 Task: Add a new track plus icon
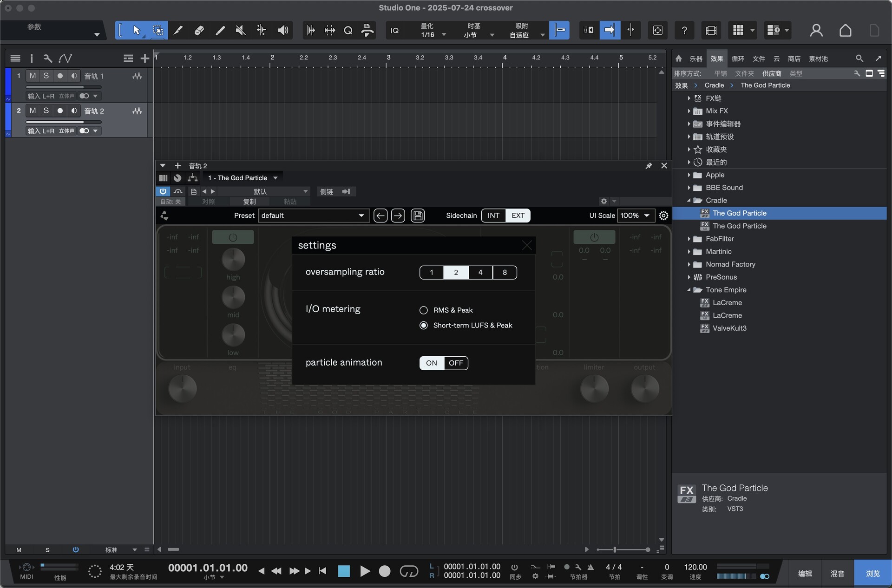pyautogui.click(x=145, y=58)
